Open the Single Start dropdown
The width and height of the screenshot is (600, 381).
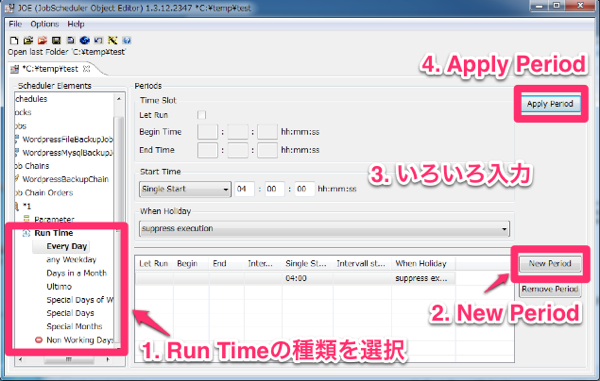[185, 189]
